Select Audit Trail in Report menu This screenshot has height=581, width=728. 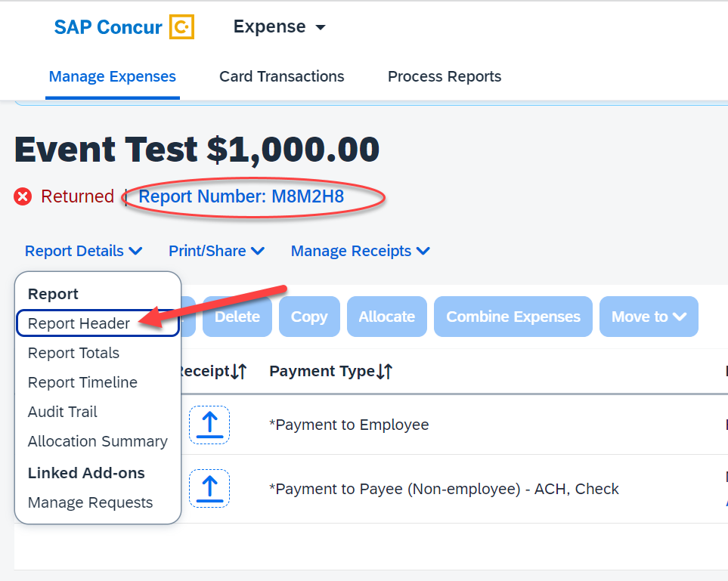click(63, 412)
